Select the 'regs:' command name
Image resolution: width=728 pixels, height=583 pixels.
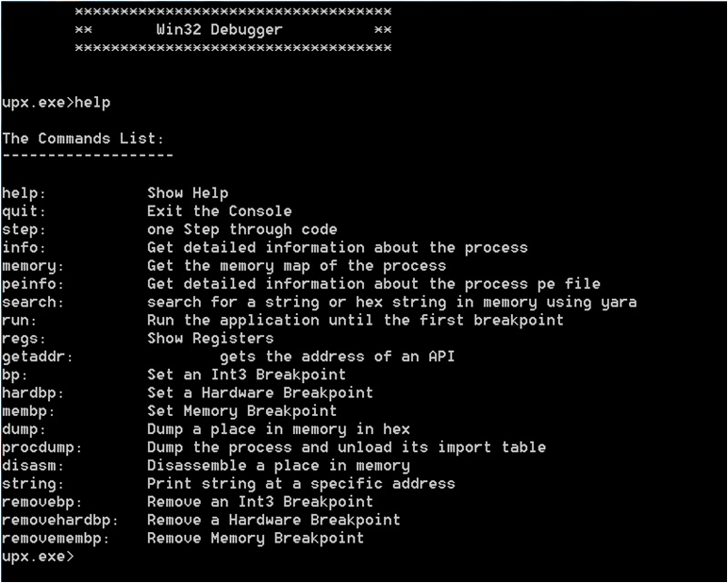pyautogui.click(x=24, y=339)
